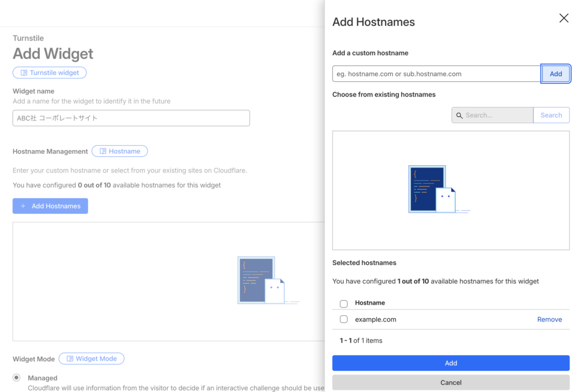Viewport: 574px width, 392px height.
Task: Click the Search button
Action: [551, 115]
